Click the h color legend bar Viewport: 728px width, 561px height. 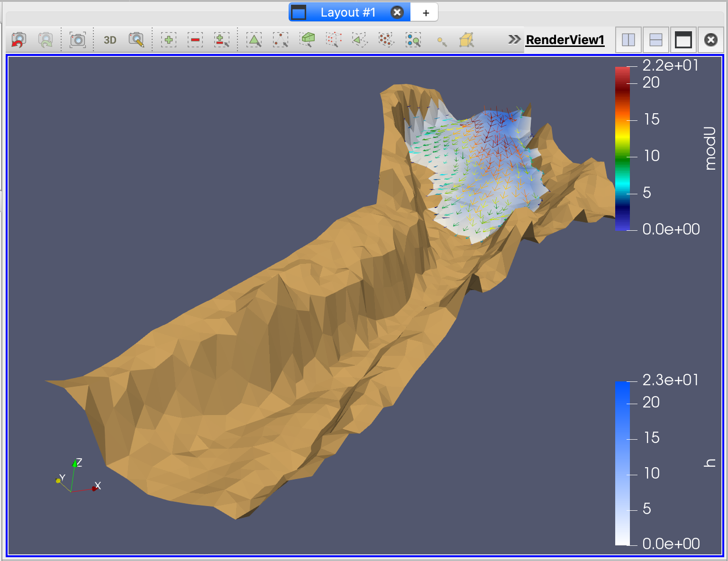[x=622, y=463]
